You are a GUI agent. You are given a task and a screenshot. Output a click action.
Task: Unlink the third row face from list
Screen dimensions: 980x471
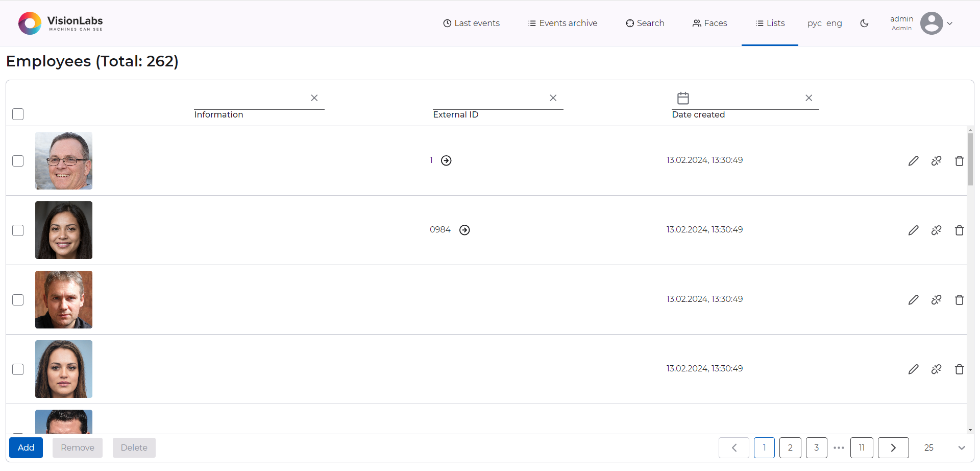coord(937,300)
